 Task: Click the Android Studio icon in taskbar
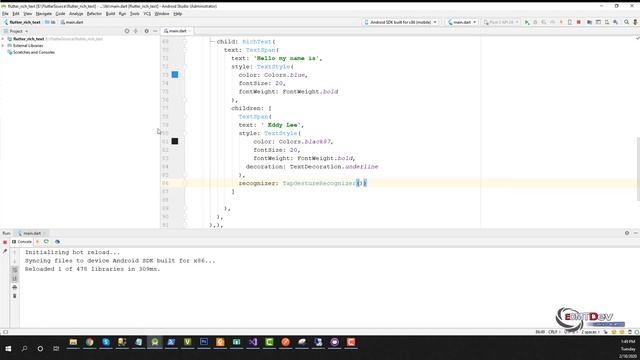(x=155, y=342)
